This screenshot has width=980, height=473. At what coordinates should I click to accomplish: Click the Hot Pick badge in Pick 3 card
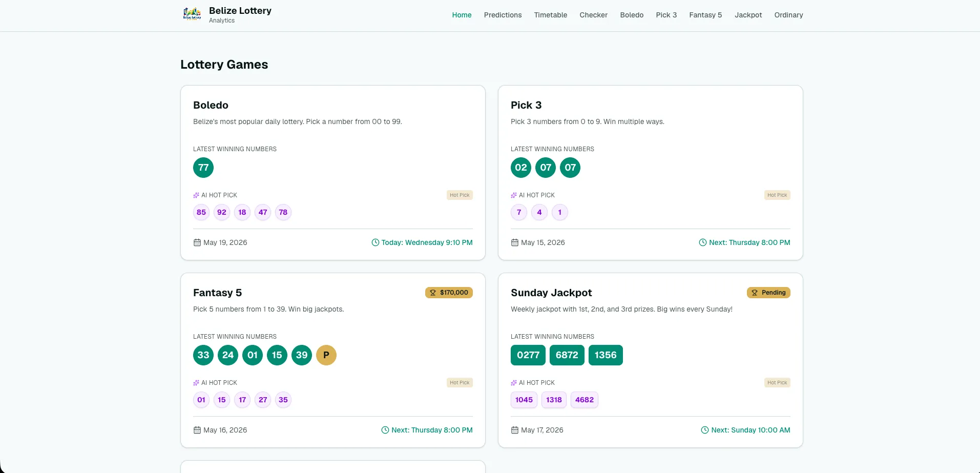(x=777, y=195)
